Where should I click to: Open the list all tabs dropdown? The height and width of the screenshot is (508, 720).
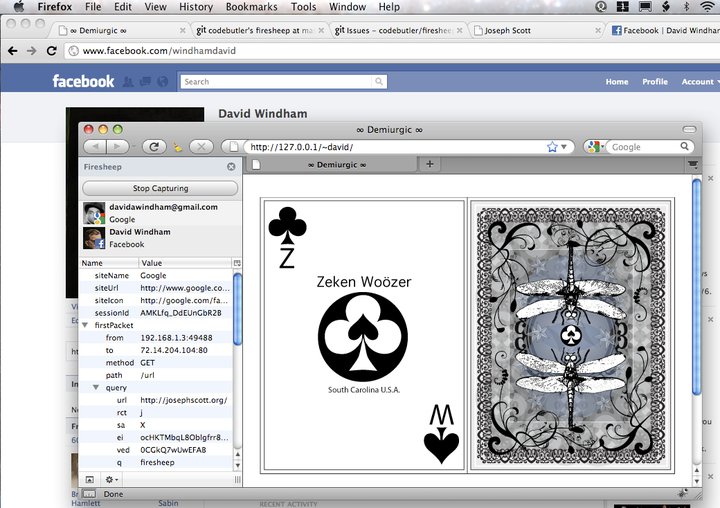click(x=693, y=164)
